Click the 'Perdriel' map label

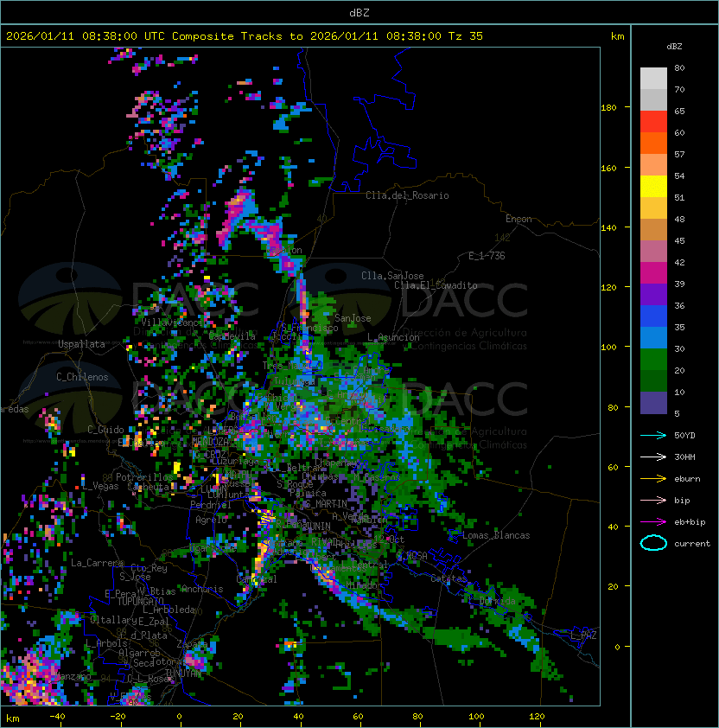tap(210, 505)
